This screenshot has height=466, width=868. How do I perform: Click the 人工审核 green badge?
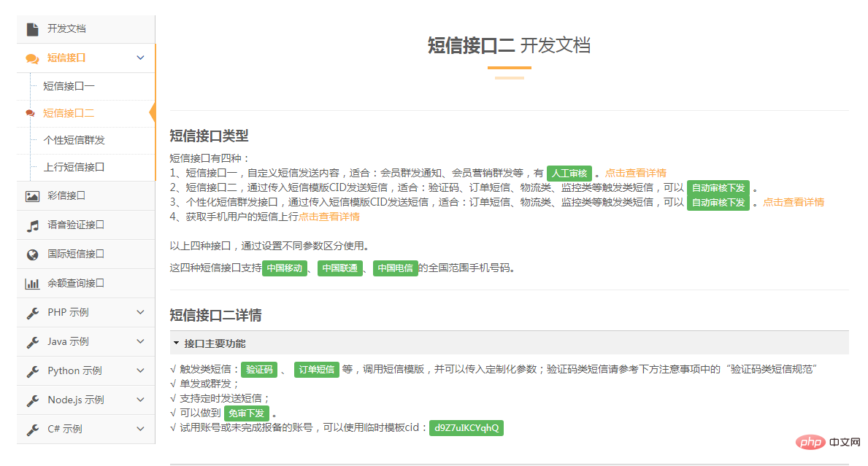(x=569, y=174)
